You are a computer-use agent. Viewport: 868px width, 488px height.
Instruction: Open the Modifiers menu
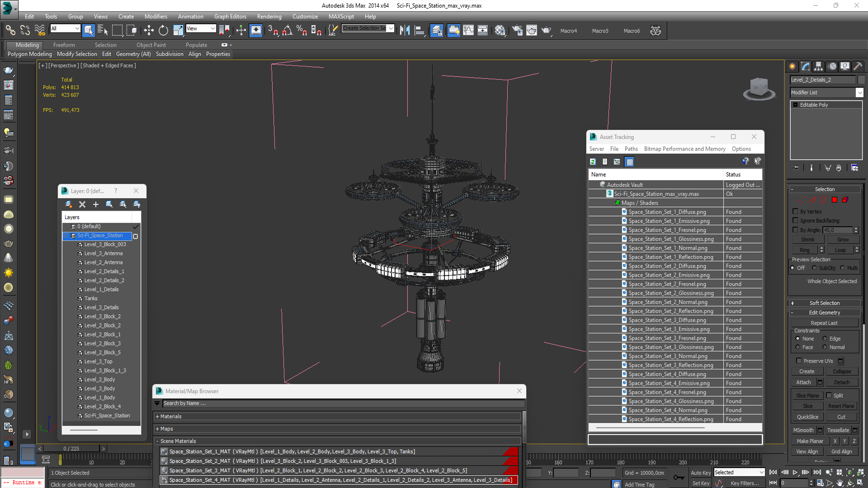click(156, 16)
